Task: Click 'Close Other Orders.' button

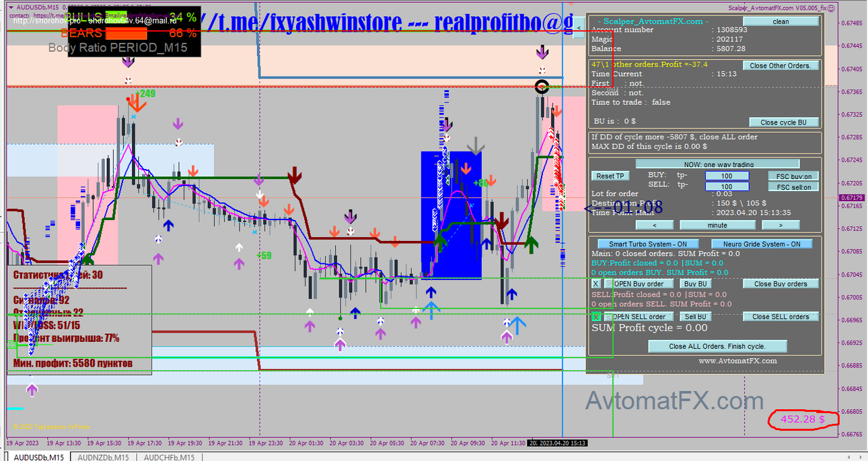Action: tap(781, 65)
